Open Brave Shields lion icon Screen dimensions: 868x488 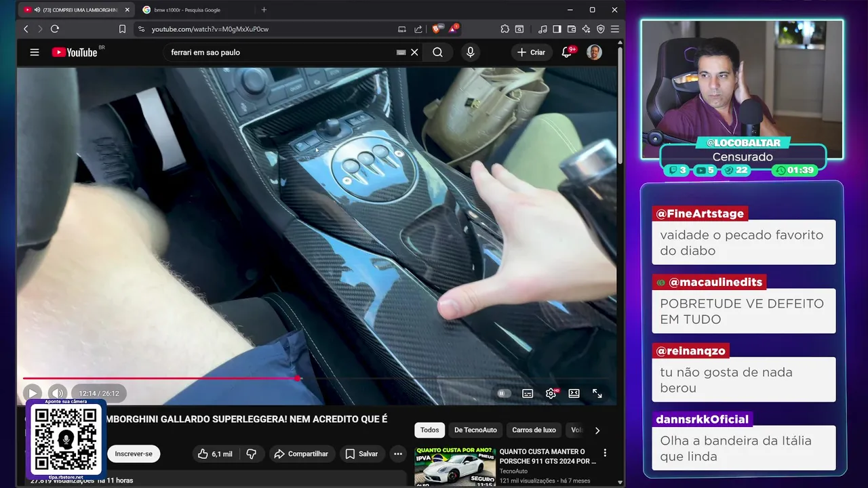click(437, 29)
